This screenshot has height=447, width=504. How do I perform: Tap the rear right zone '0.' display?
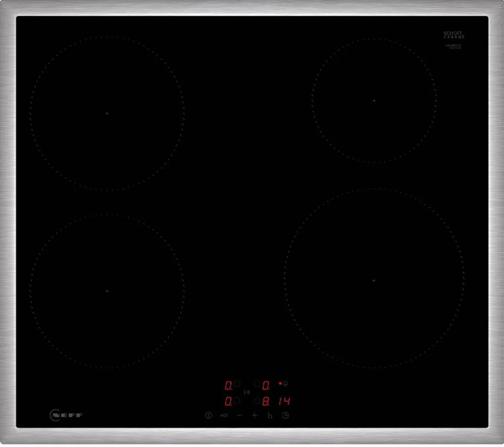tap(266, 386)
